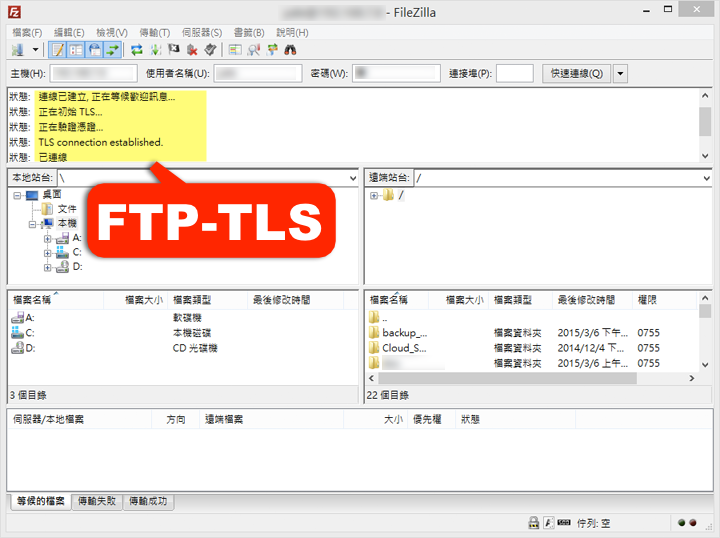Expand the A: drive tree node
The height and width of the screenshot is (538, 720).
(47, 239)
